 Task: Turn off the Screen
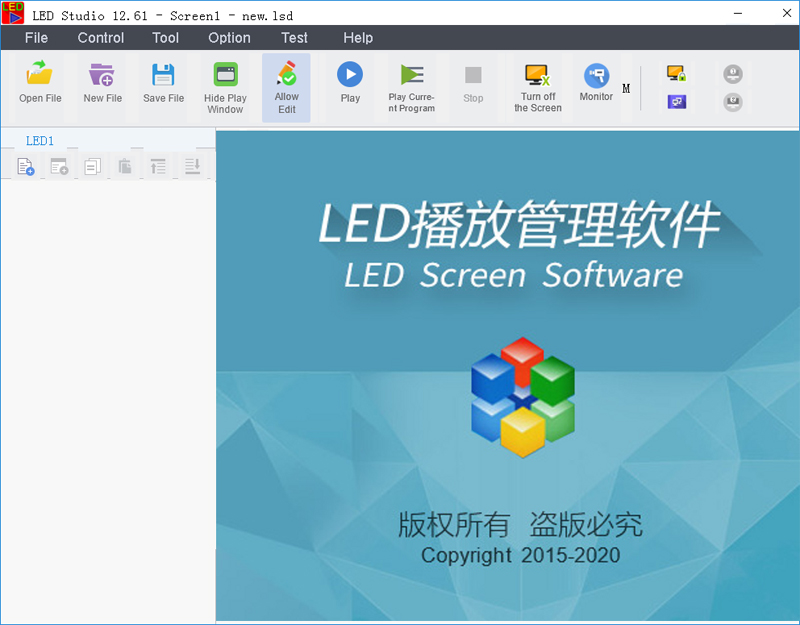point(537,85)
